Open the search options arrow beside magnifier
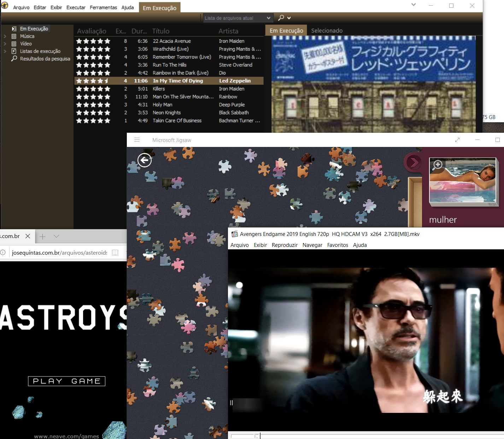 pos(289,18)
